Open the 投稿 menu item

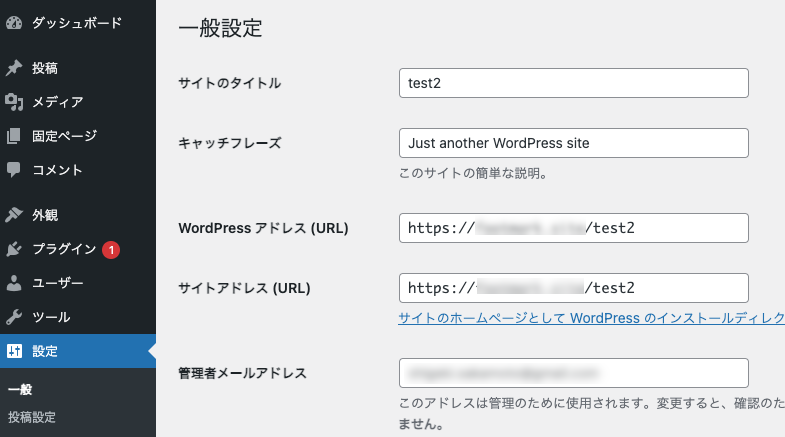[x=45, y=69]
